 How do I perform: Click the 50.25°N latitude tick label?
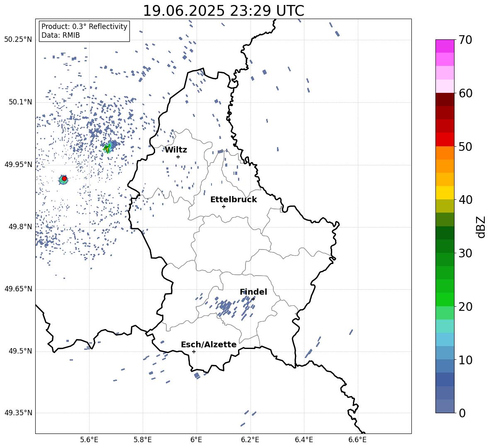click(x=19, y=40)
